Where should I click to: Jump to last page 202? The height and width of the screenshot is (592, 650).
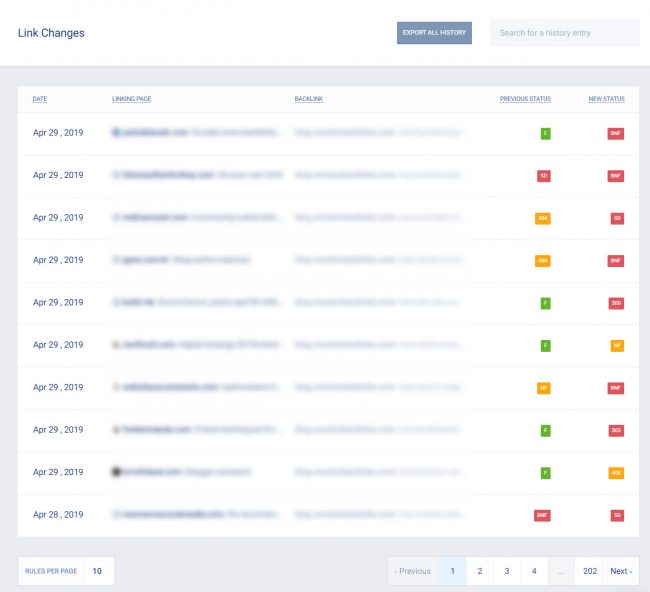tap(590, 571)
